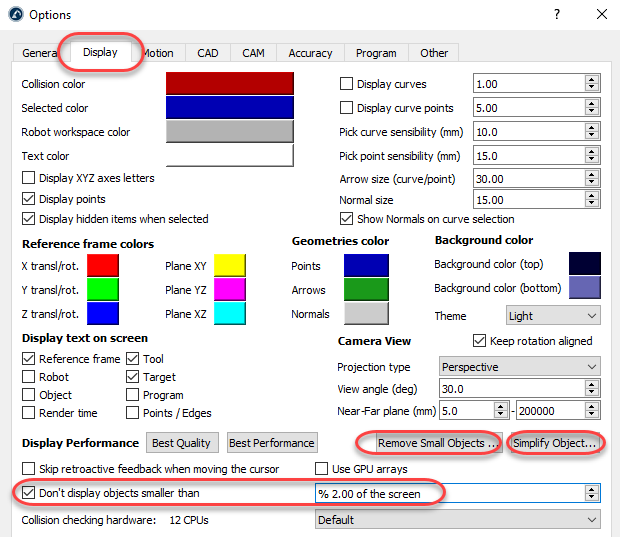Expand the Projection type dropdown
Viewport: 620px width, 537px height.
[519, 367]
